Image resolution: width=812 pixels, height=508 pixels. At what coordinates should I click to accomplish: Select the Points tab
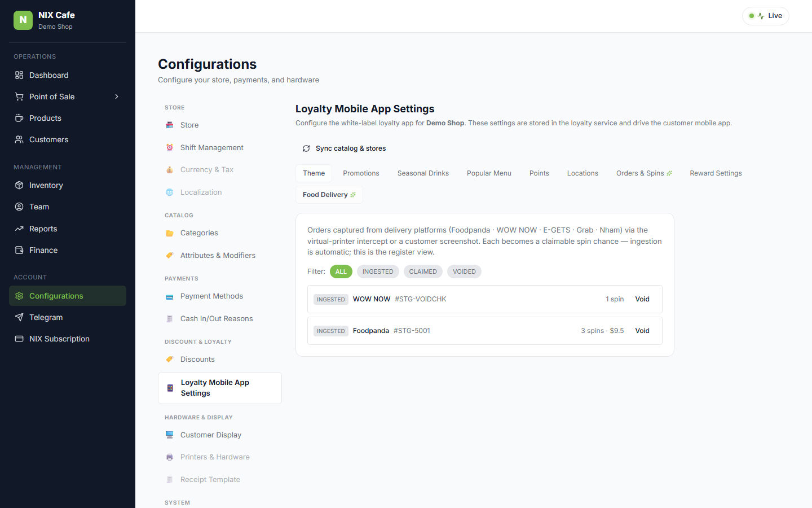[539, 173]
